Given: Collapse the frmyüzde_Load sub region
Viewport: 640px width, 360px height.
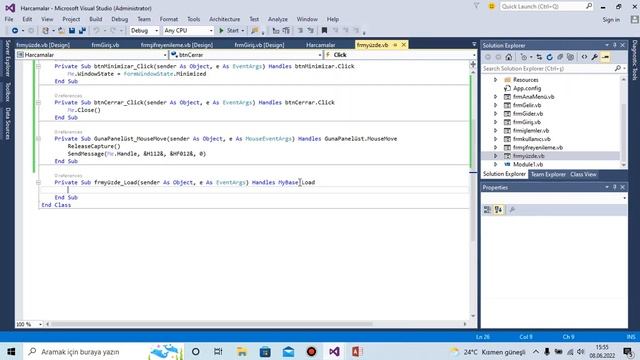Looking at the screenshot, I should pyautogui.click(x=38, y=182).
